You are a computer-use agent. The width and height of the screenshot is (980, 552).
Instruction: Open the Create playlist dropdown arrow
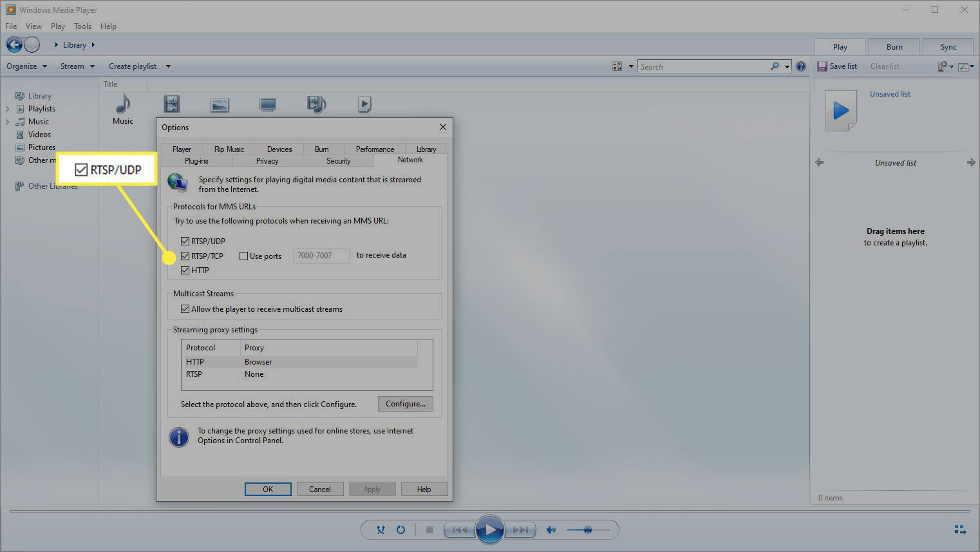tap(168, 66)
